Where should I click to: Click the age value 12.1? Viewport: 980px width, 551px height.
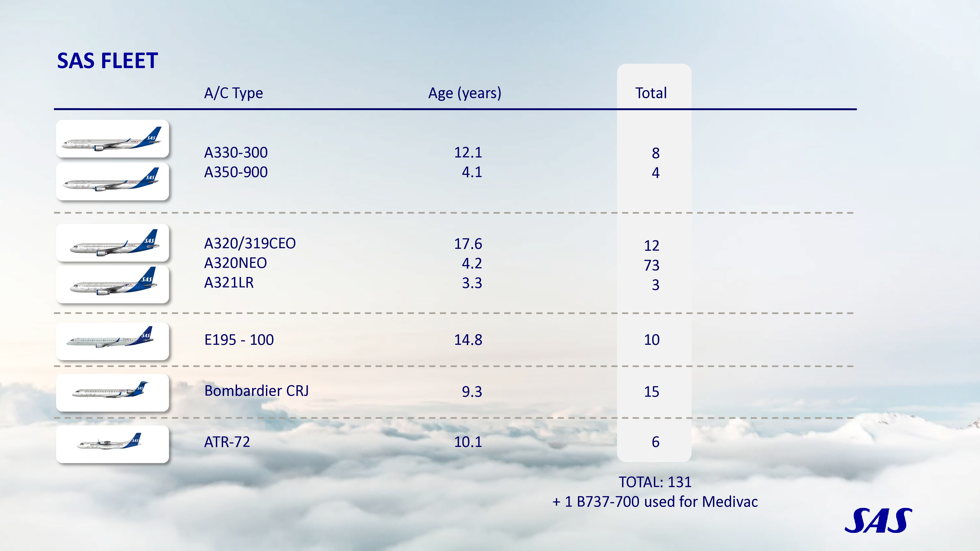(468, 153)
